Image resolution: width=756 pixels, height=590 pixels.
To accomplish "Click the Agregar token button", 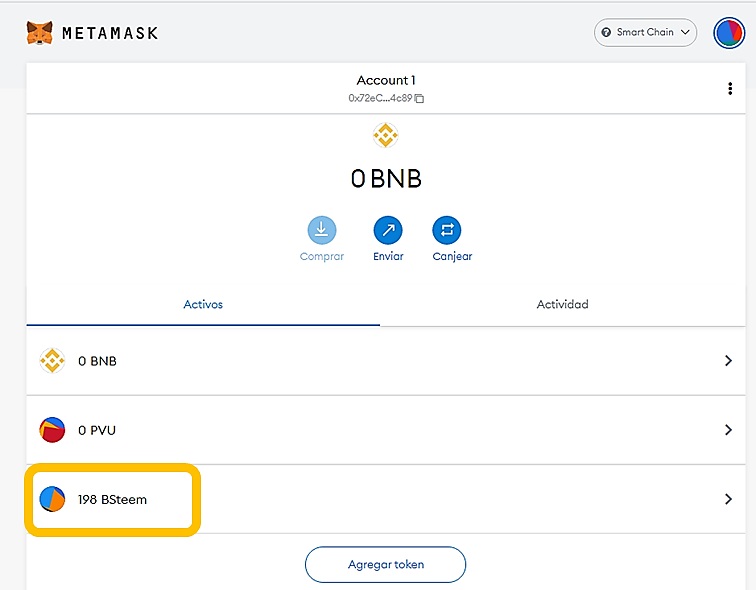I will point(386,564).
